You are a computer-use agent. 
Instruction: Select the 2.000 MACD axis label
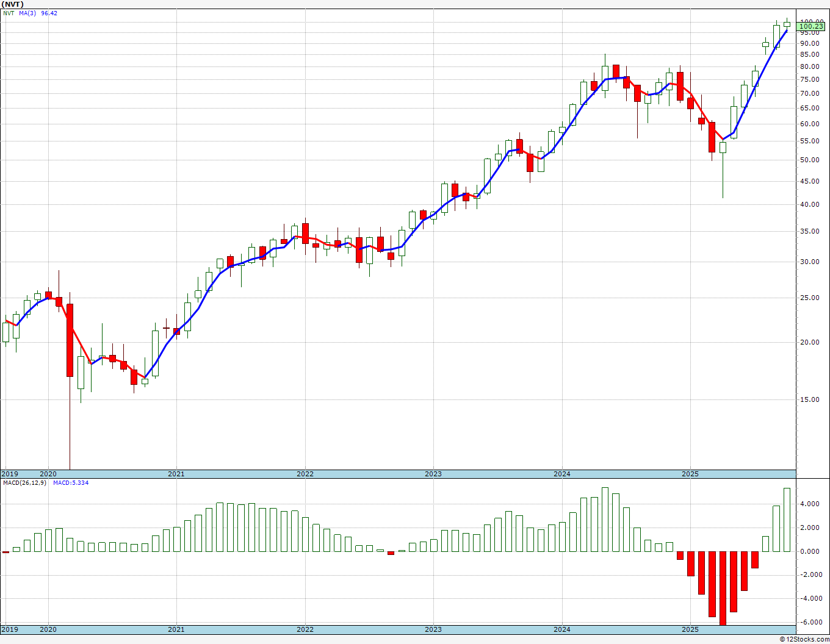coord(809,528)
